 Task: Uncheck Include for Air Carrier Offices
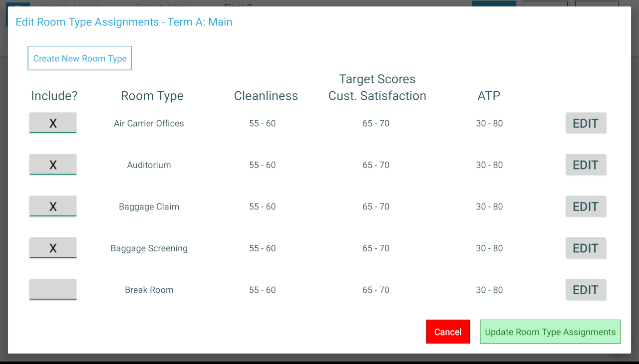click(53, 123)
